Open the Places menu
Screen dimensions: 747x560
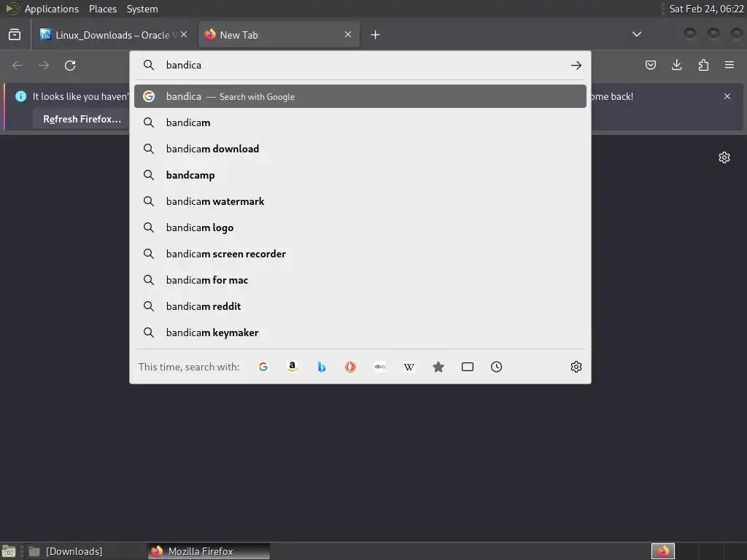point(103,9)
